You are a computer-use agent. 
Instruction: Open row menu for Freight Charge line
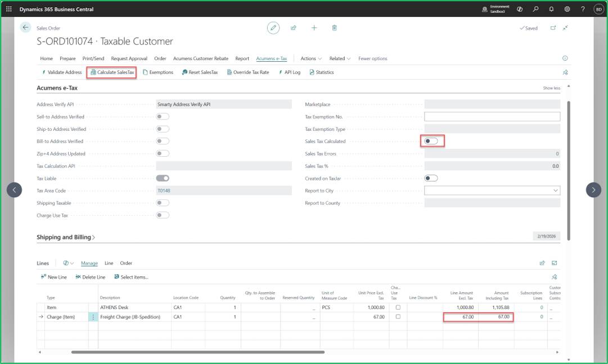(x=93, y=317)
